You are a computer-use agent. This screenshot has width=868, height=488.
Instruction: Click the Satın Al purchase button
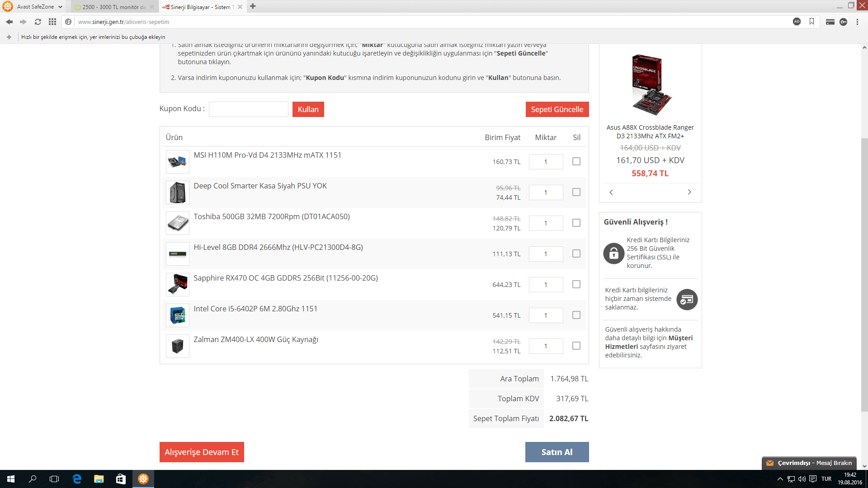(557, 452)
